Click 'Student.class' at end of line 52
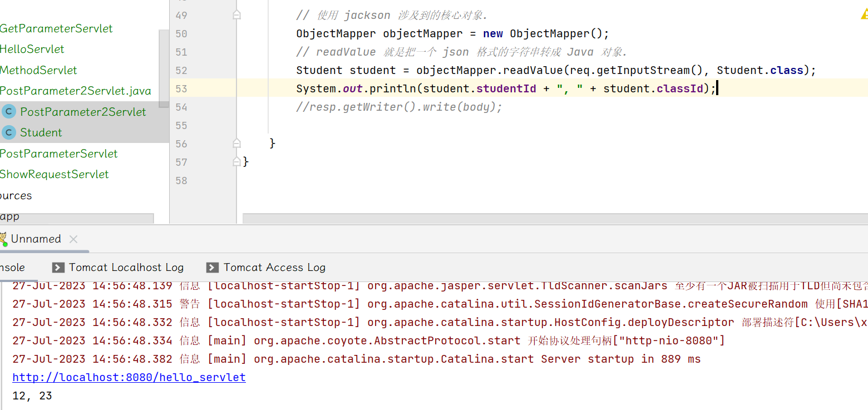868x410 pixels. coord(760,70)
